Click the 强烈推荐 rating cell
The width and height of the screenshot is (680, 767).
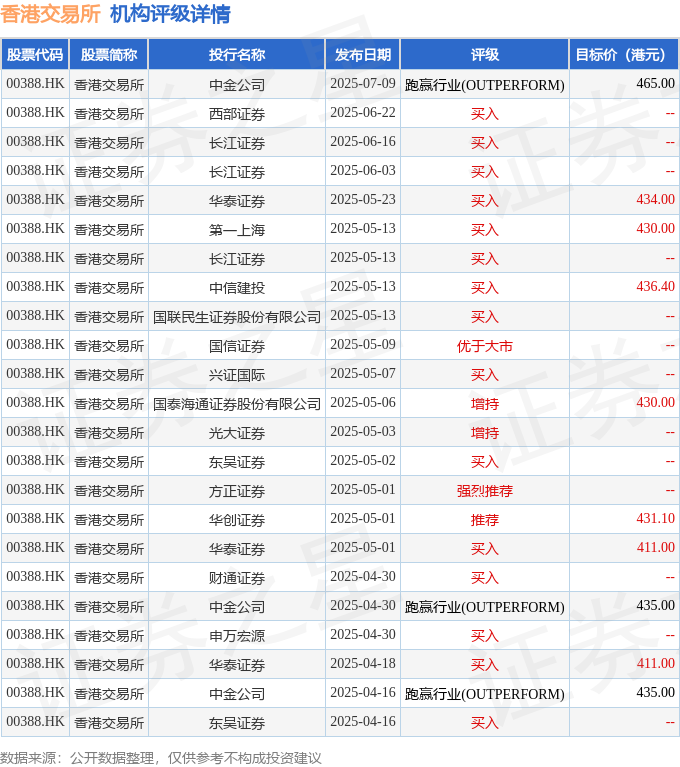(485, 491)
